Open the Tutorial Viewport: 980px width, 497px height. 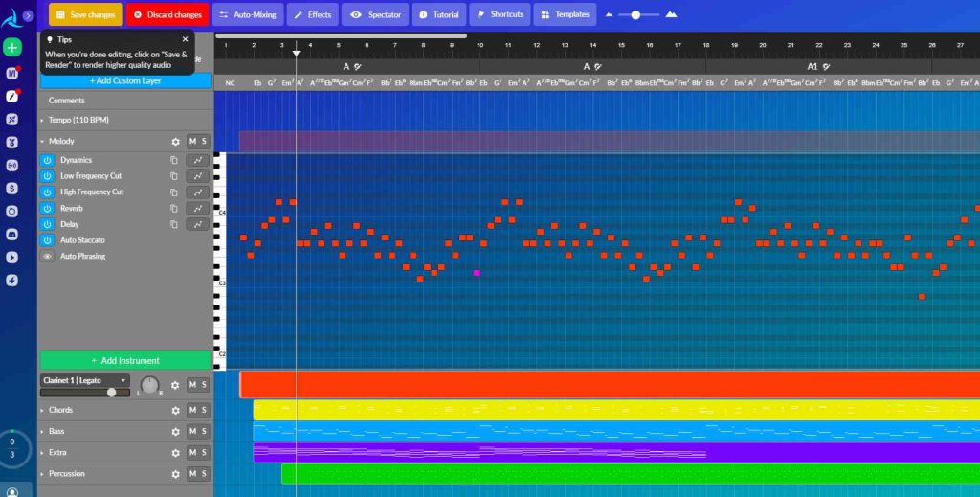click(x=438, y=14)
